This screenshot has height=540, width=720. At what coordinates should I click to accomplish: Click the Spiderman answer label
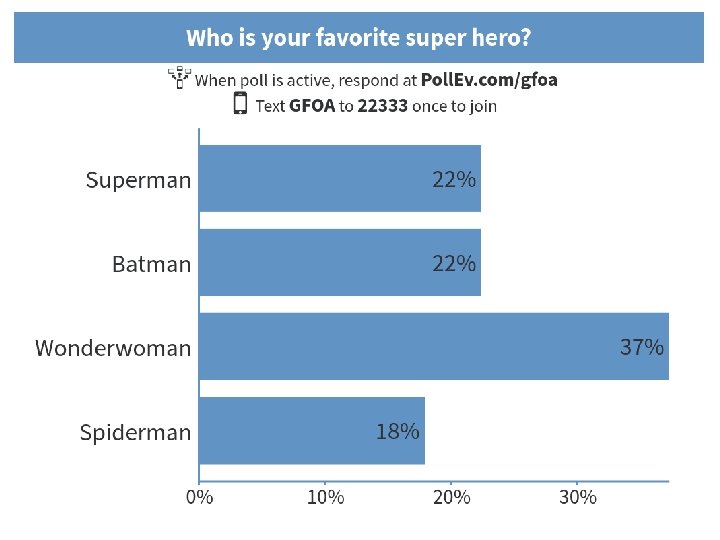135,433
